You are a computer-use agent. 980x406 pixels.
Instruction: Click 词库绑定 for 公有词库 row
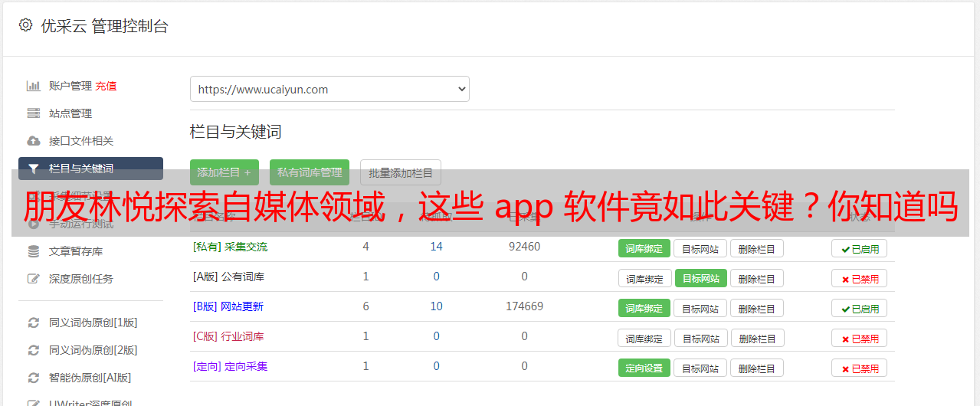pos(645,278)
